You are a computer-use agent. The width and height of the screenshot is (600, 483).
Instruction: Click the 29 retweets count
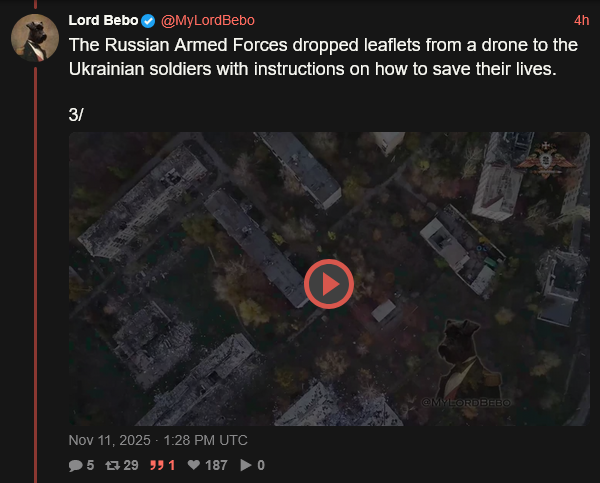point(131,465)
